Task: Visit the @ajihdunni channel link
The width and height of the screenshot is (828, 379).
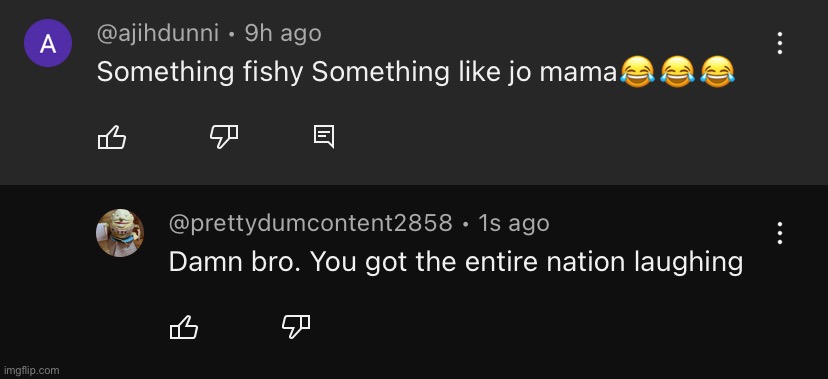Action: point(157,34)
